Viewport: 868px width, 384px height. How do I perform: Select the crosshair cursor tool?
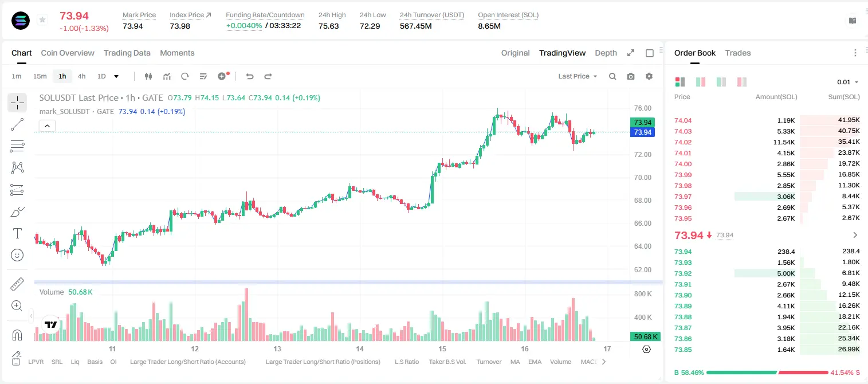tap(17, 103)
